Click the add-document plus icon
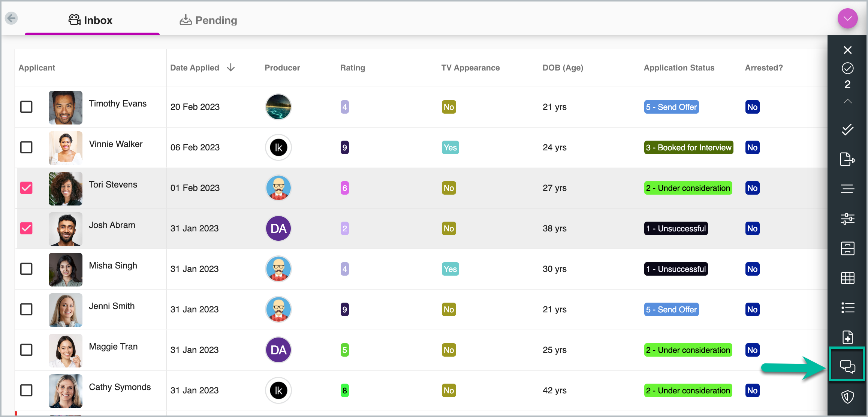 847,337
